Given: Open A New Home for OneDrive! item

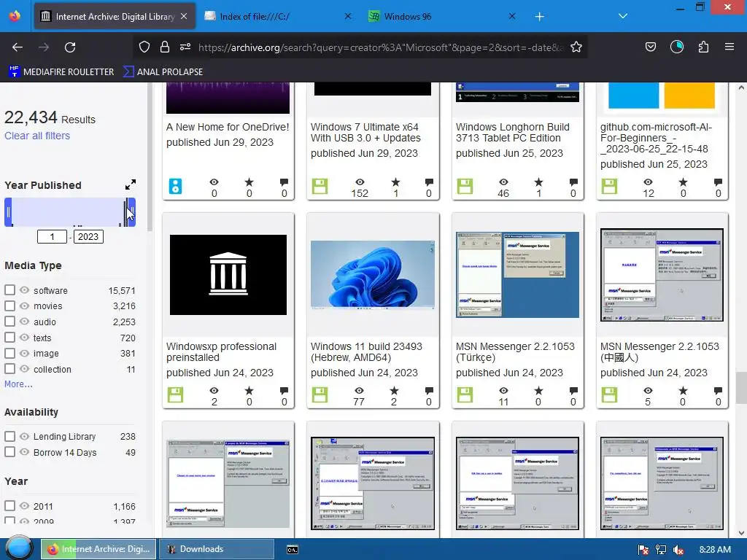Looking at the screenshot, I should 228,127.
